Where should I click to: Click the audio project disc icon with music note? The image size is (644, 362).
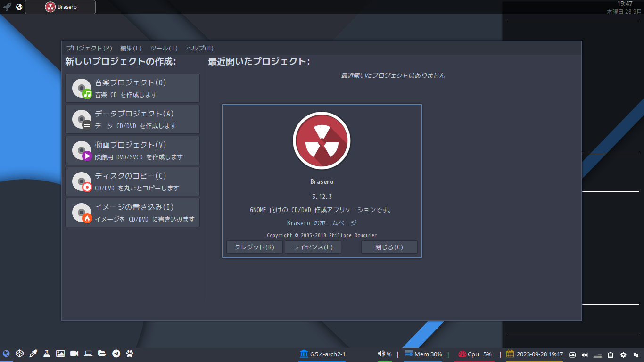pyautogui.click(x=82, y=88)
